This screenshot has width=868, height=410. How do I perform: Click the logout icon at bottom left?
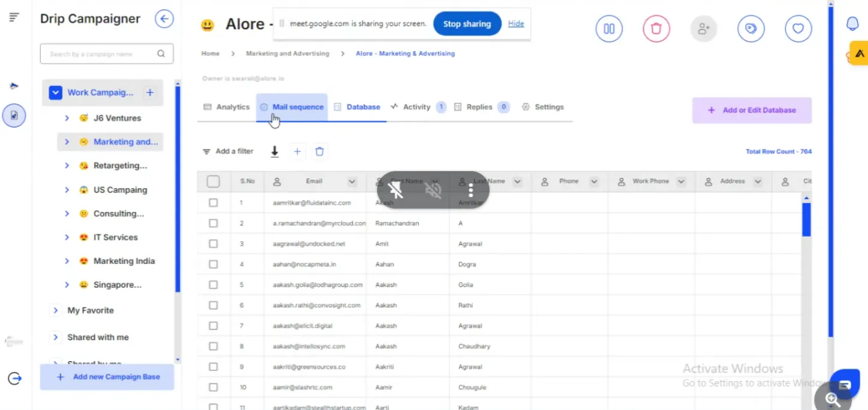coord(14,378)
